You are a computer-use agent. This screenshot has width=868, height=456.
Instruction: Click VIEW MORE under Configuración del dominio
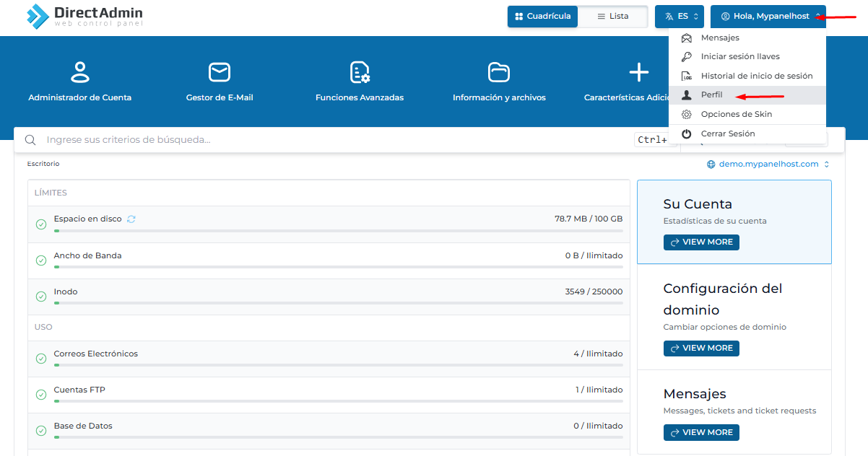coord(701,348)
